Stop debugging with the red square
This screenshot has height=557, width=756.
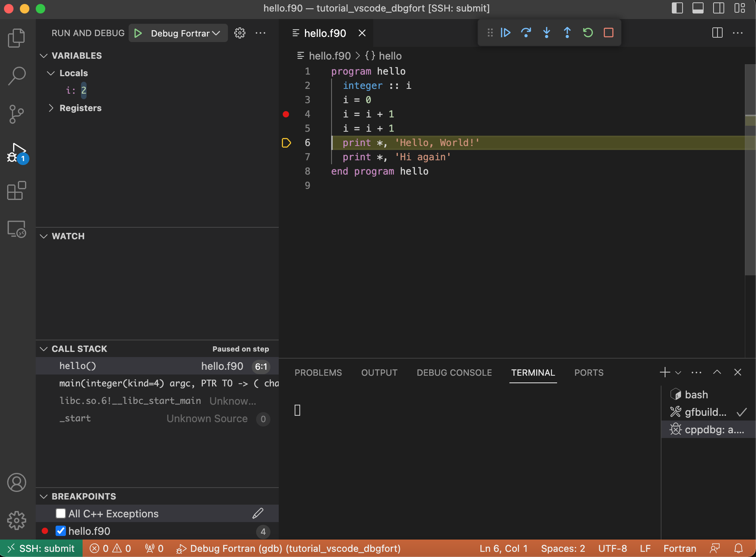(x=608, y=33)
